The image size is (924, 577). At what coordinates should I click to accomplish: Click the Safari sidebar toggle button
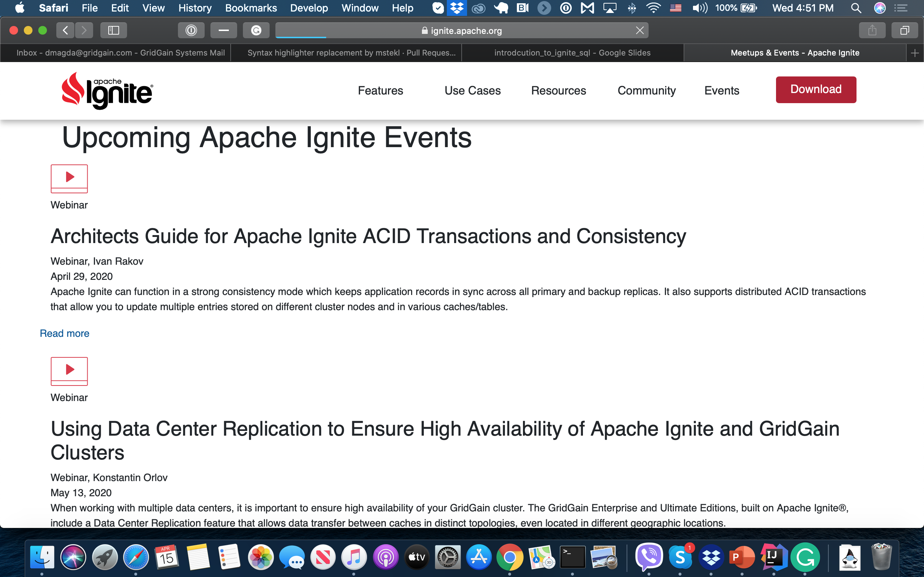pyautogui.click(x=113, y=30)
